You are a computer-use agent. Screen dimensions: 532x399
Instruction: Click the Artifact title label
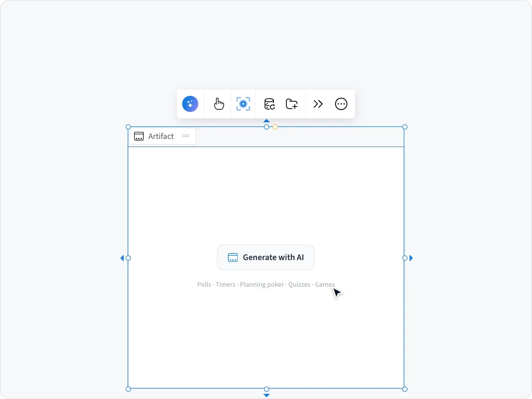point(161,136)
